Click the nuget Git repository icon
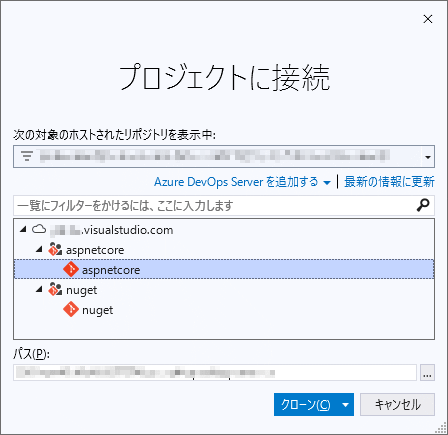This screenshot has width=448, height=435. 71,309
